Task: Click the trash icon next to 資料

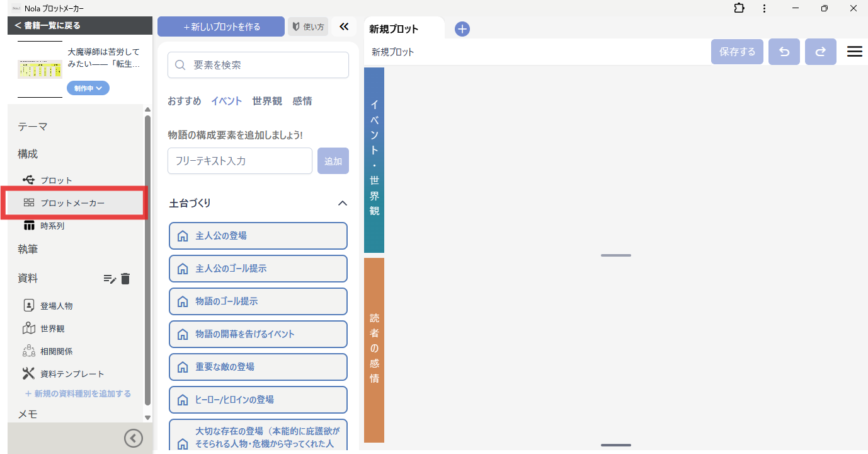Action: (125, 279)
